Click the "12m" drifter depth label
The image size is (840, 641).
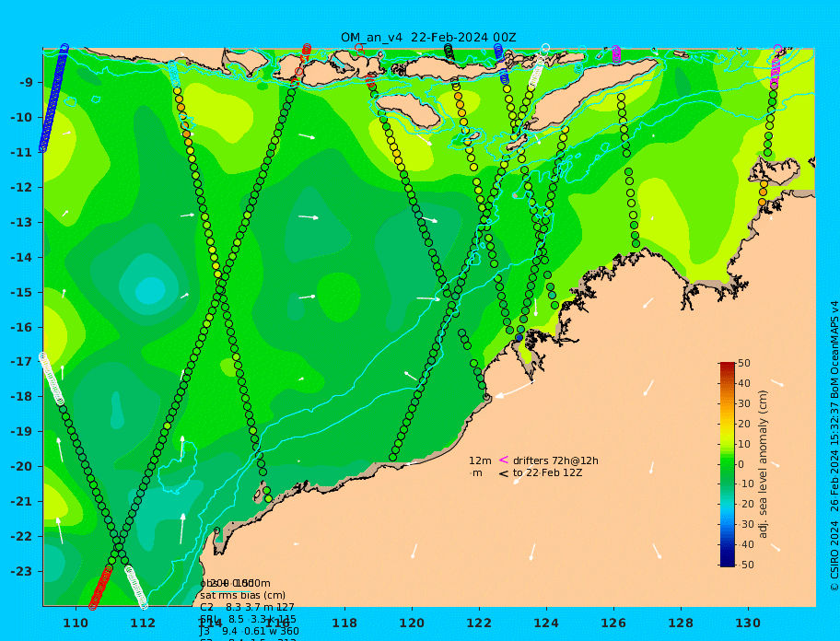pyautogui.click(x=480, y=460)
